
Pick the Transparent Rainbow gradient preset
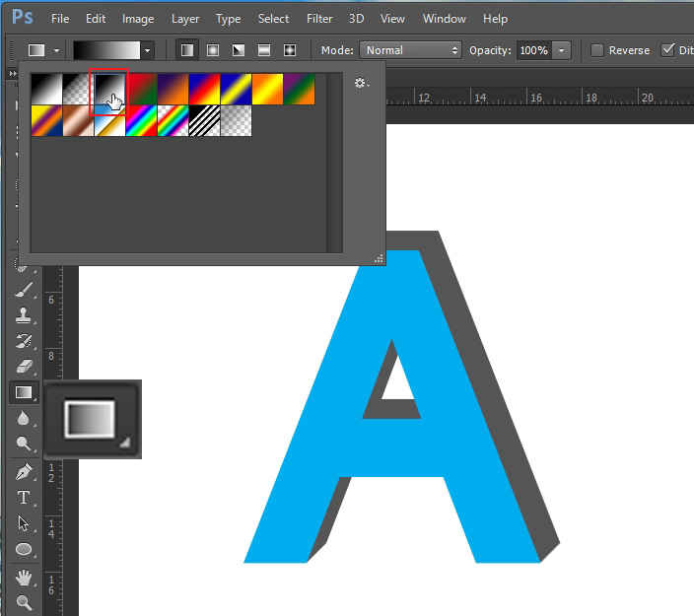173,121
